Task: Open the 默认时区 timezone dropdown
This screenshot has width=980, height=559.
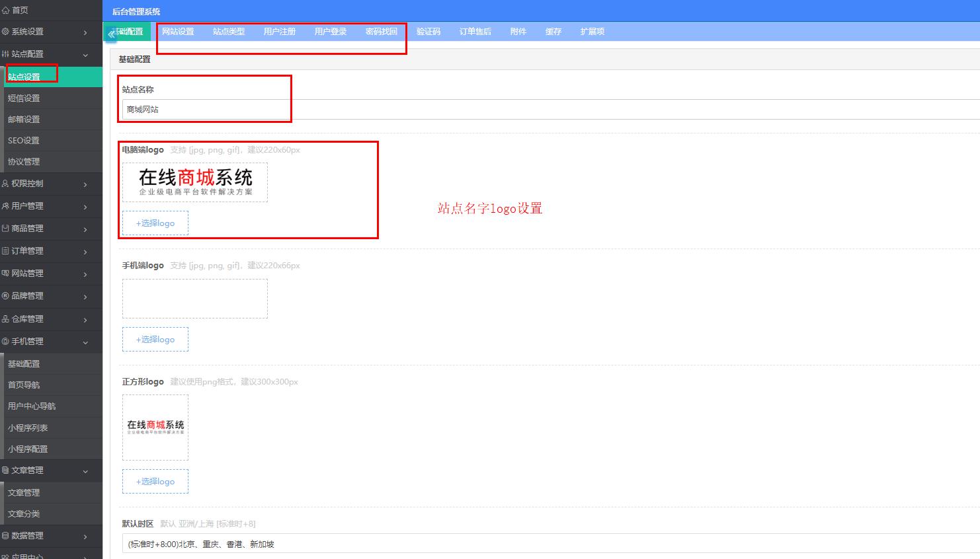Action: tap(551, 544)
